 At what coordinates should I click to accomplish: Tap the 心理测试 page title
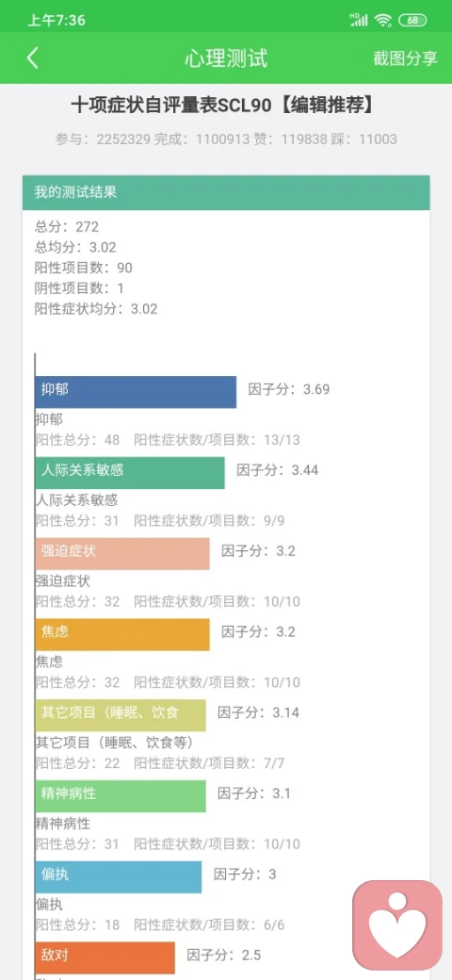point(226,58)
